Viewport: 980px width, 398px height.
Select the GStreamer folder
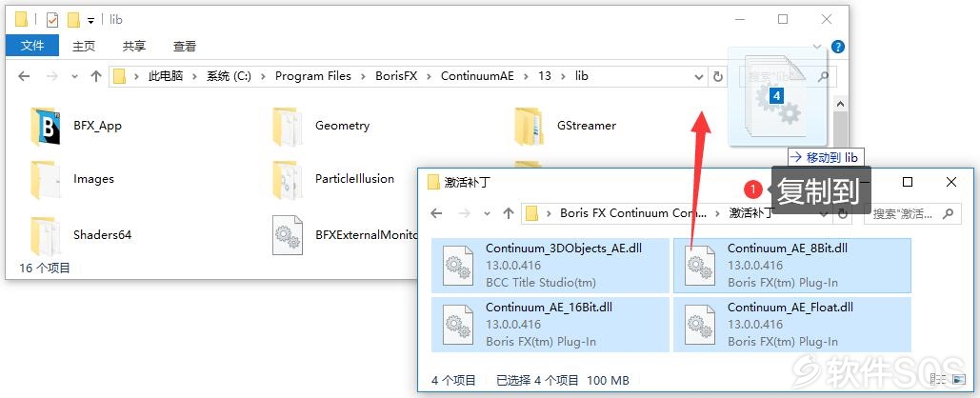pos(566,126)
